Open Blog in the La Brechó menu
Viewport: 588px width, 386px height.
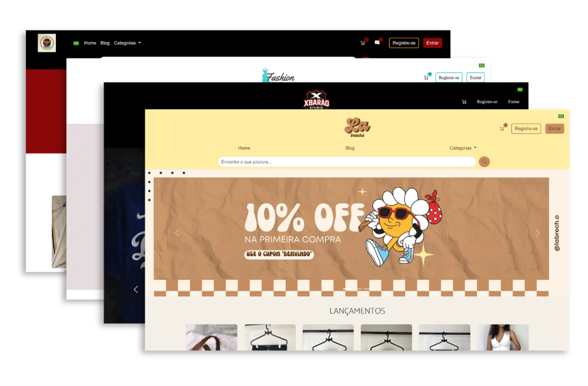350,148
